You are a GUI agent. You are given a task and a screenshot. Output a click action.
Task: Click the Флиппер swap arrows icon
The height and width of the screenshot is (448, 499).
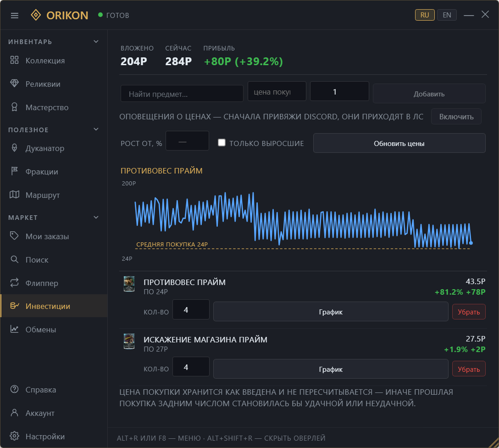[14, 283]
